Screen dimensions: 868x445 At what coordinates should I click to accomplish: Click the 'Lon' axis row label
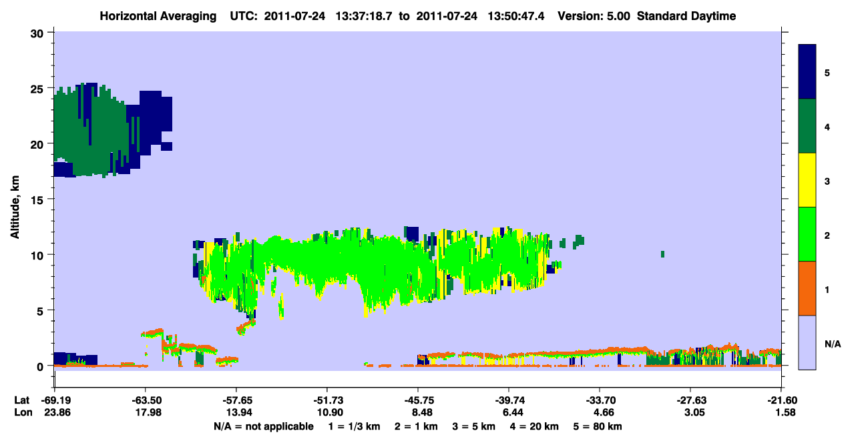point(22,413)
